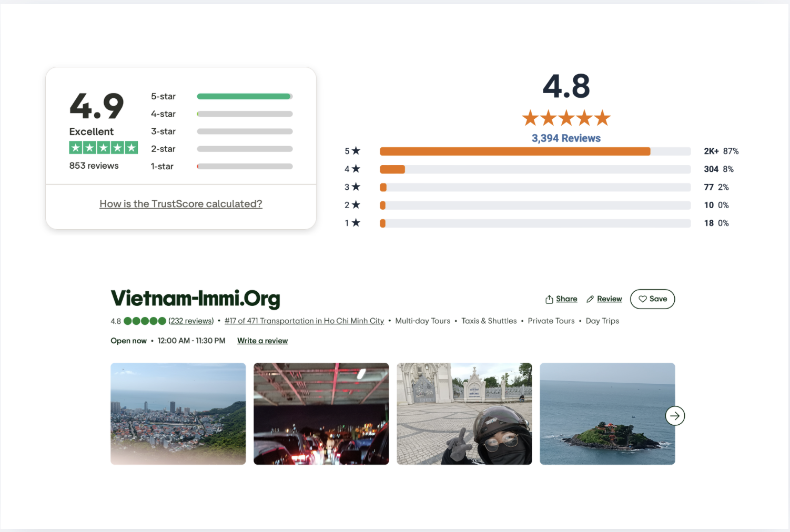Open the Write a review link
The height and width of the screenshot is (532, 790).
coord(262,341)
